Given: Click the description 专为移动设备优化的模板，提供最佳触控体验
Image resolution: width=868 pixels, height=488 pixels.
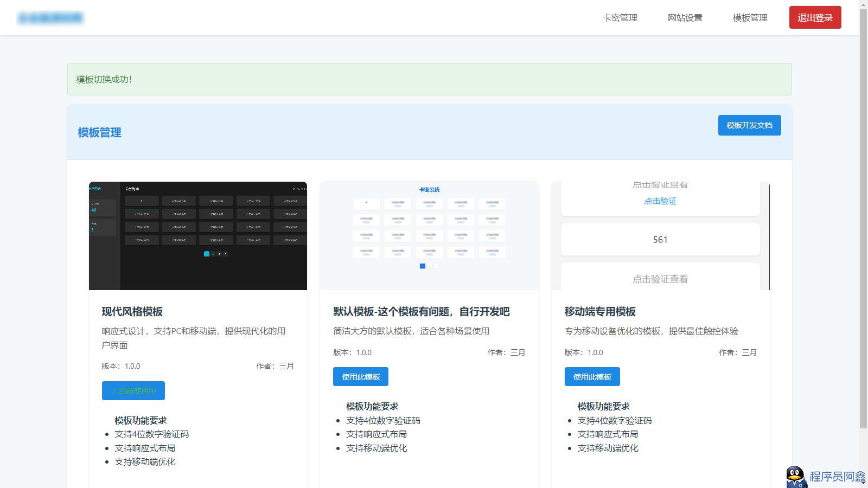Looking at the screenshot, I should pos(651,331).
